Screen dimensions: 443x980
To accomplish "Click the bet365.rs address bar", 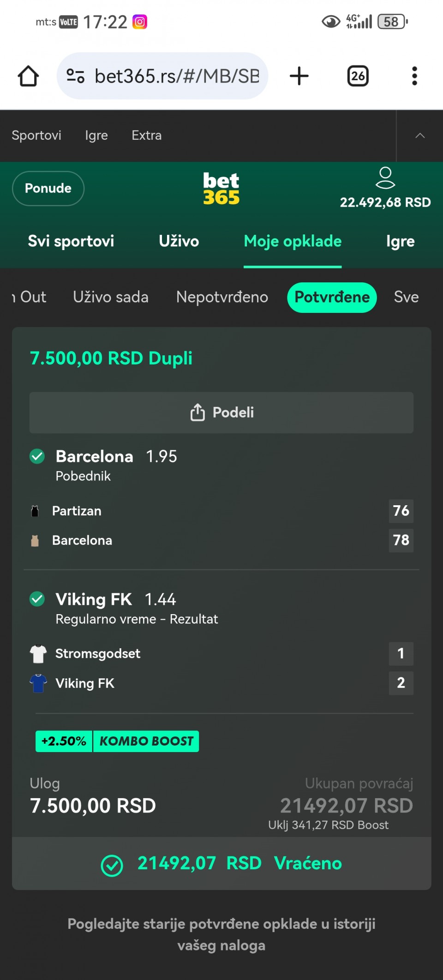I will (x=176, y=76).
